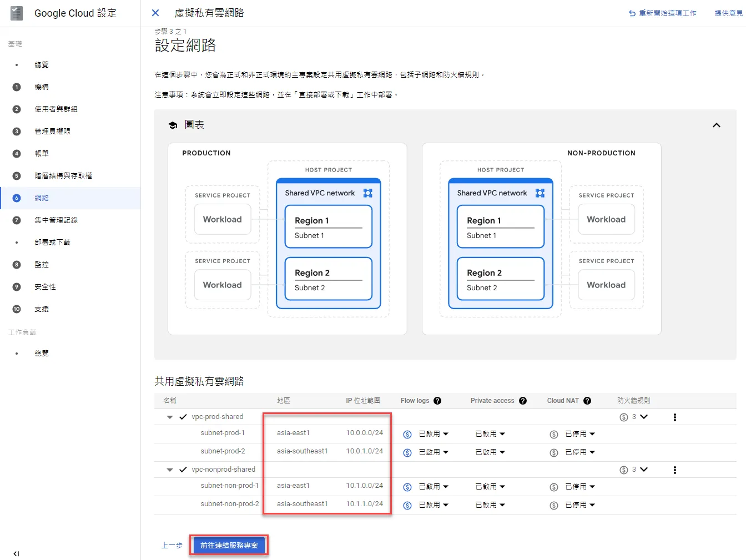Image resolution: width=746 pixels, height=560 pixels.
Task: Collapse the vpc-nonprod-shared row triangle
Action: tap(170, 470)
